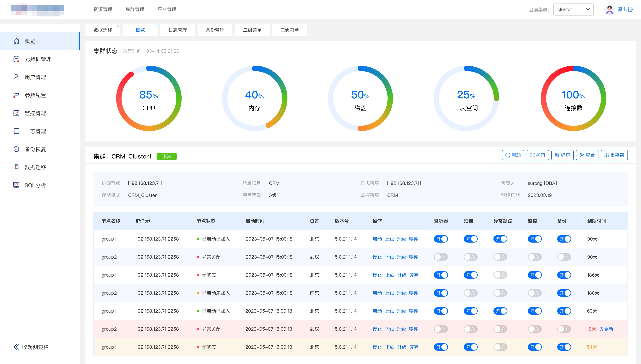Toggle 归档 switch in the 54天 row
The width and height of the screenshot is (641, 364).
tap(471, 347)
